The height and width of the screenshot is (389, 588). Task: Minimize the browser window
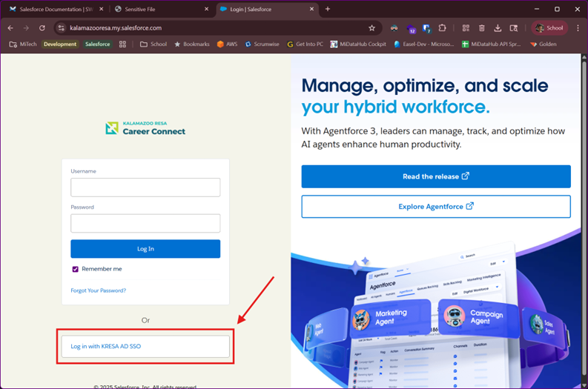coord(537,9)
